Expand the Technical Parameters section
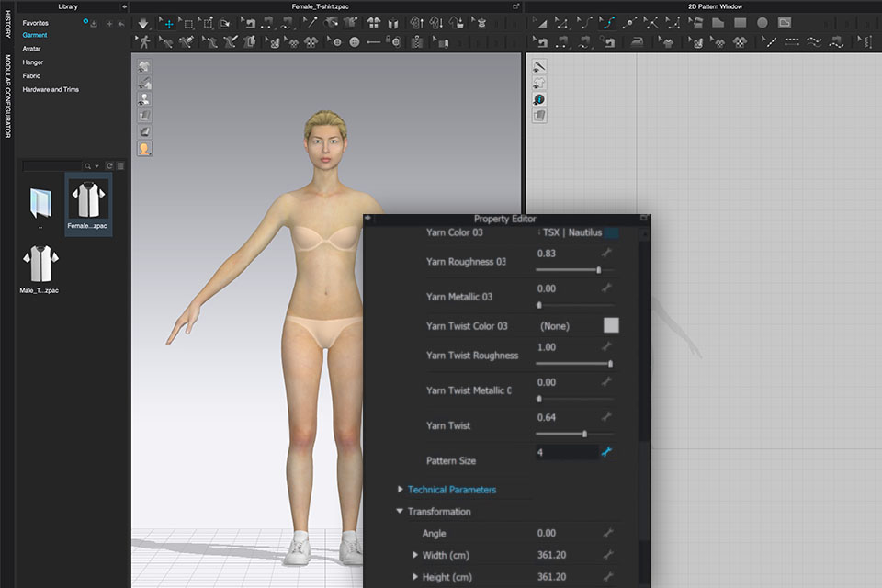Image resolution: width=882 pixels, height=588 pixels. click(400, 489)
